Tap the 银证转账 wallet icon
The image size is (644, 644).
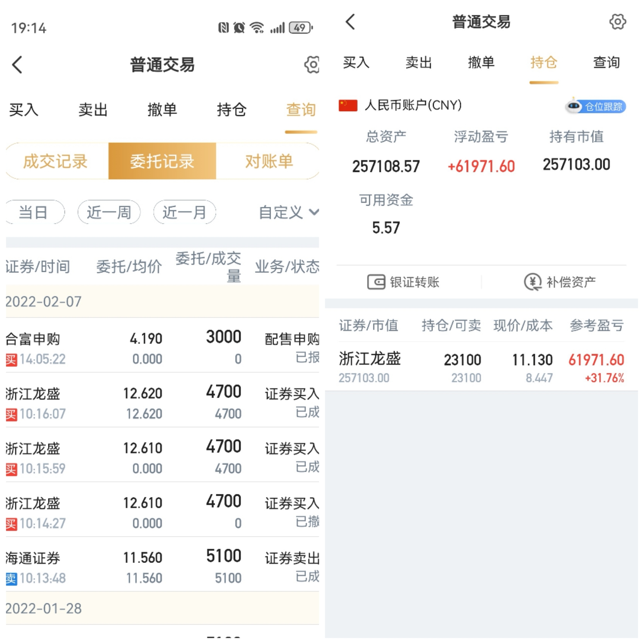[376, 282]
